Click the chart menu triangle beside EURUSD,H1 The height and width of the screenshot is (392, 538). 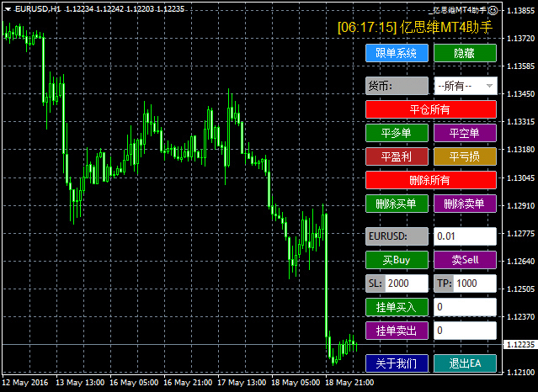(8, 9)
